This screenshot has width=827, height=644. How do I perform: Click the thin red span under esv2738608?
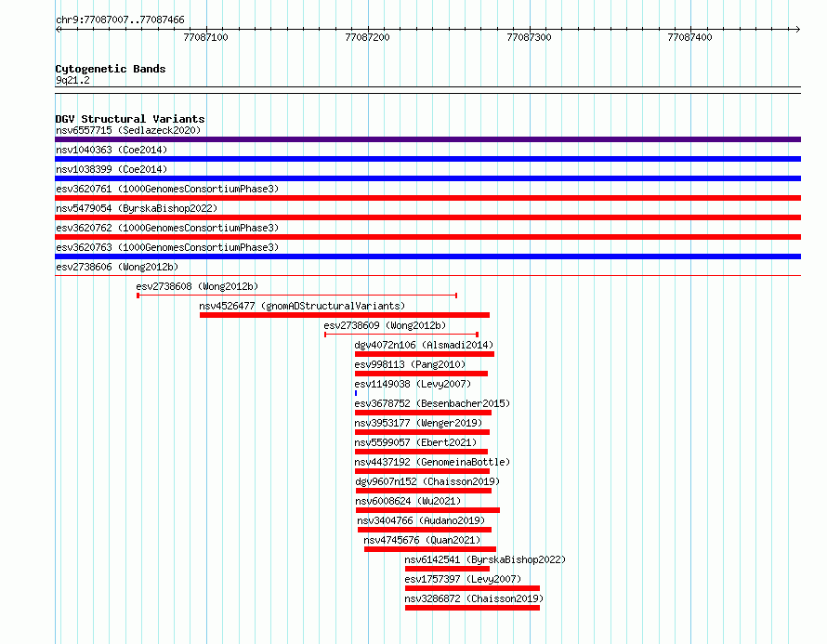click(297, 296)
